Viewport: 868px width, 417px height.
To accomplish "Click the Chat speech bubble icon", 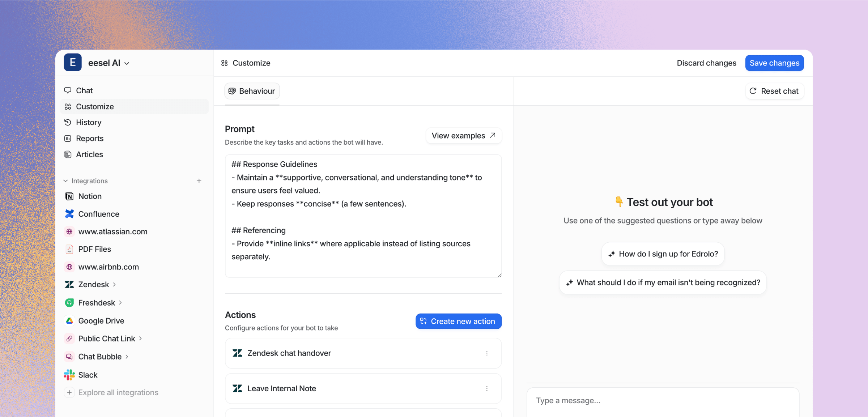I will coord(68,90).
